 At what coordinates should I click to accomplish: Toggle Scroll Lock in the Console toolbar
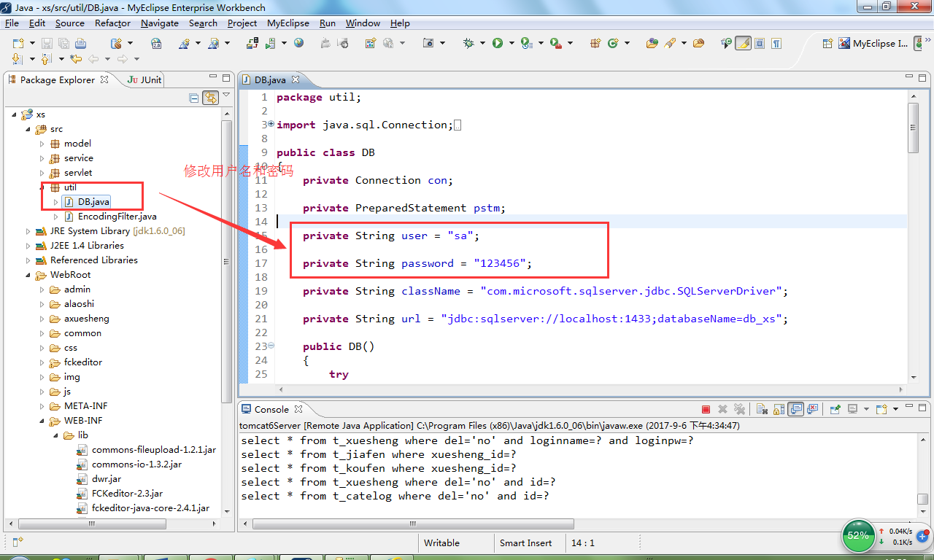click(x=779, y=410)
